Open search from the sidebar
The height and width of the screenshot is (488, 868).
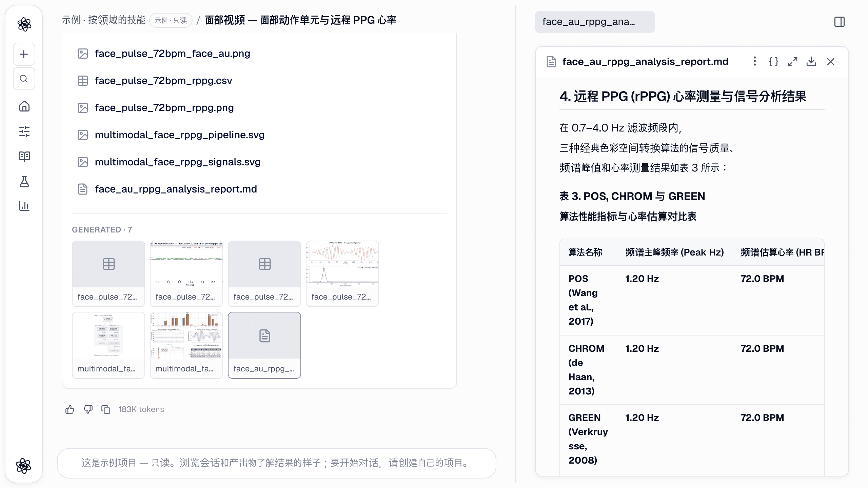[24, 79]
